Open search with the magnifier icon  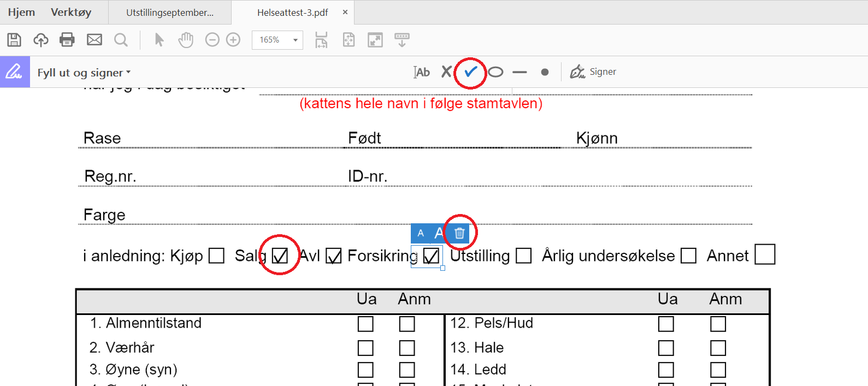pyautogui.click(x=121, y=39)
